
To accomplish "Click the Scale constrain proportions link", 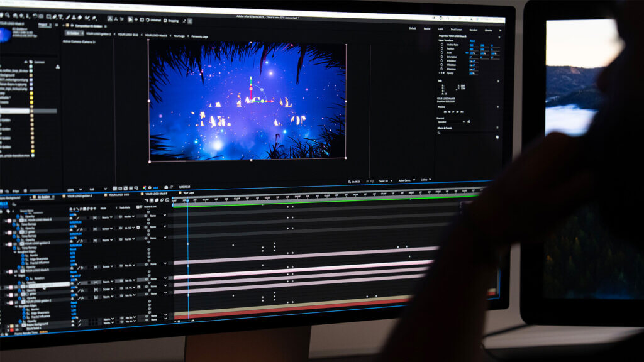I will click(467, 53).
